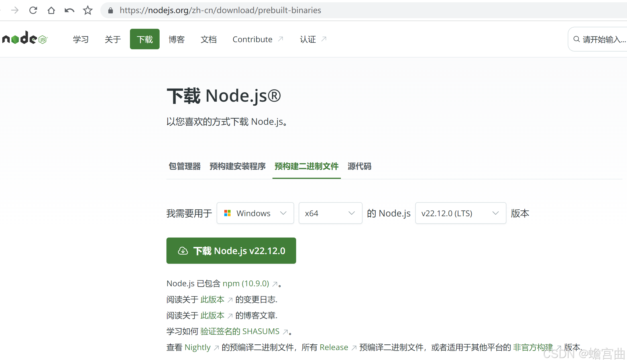Image resolution: width=627 pixels, height=364 pixels.
Task: Click the cloud download icon on button
Action: 183,251
